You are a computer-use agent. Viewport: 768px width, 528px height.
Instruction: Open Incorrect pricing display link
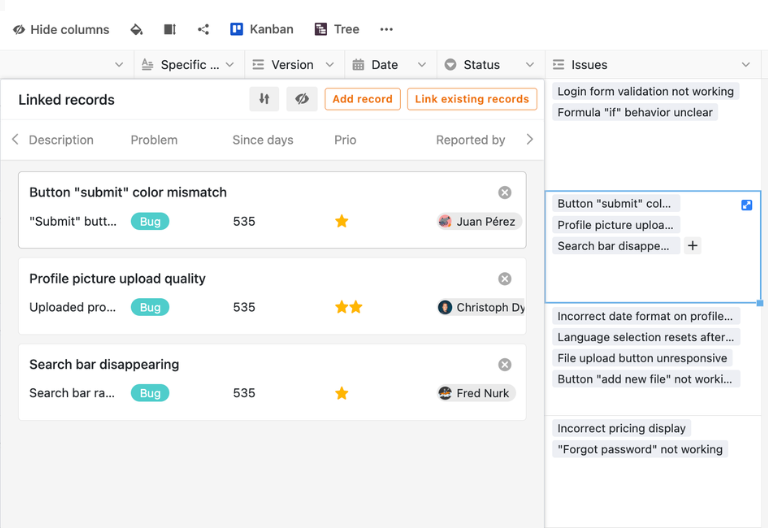click(x=622, y=428)
